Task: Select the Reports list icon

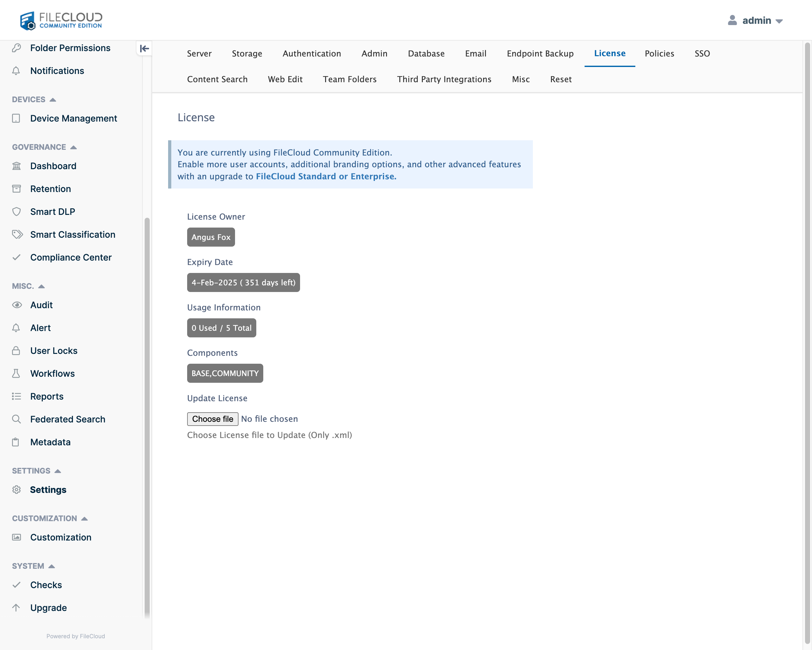Action: point(16,396)
